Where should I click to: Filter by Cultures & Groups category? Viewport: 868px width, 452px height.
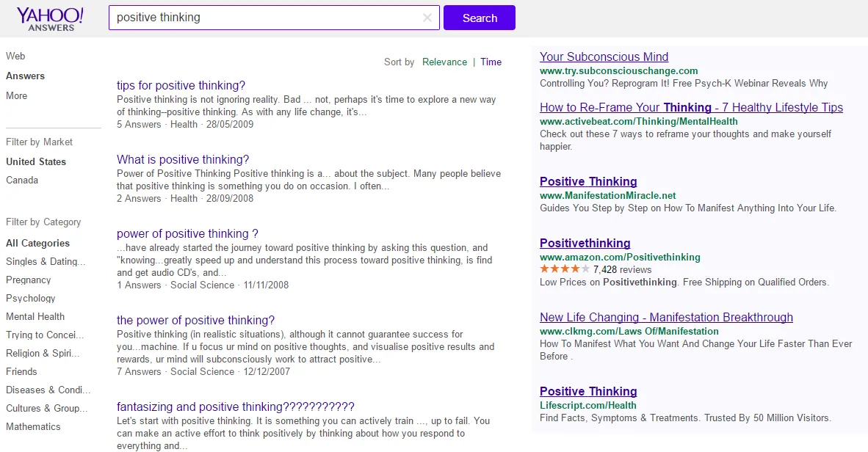tap(46, 408)
